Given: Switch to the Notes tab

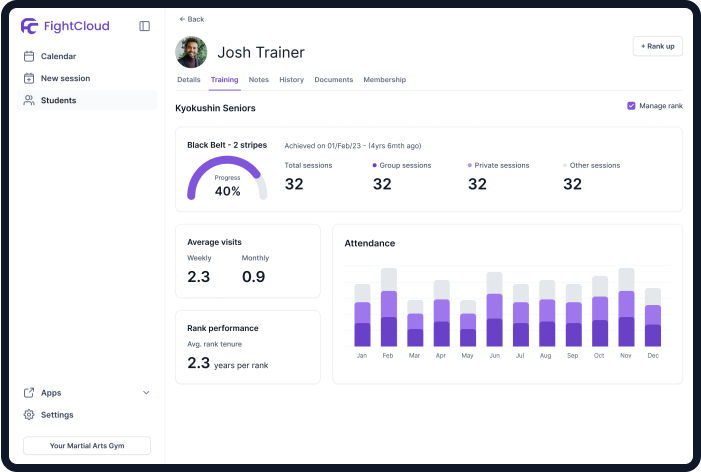Looking at the screenshot, I should click(258, 79).
